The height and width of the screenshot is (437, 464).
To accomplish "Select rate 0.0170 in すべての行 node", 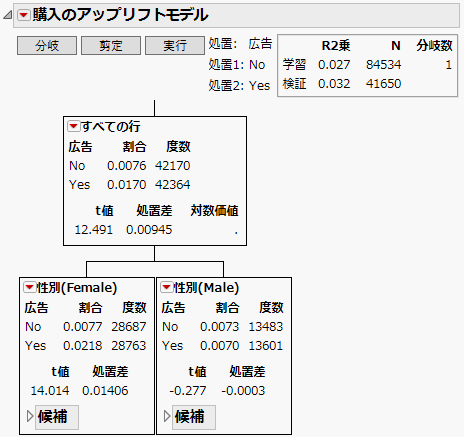I will tap(127, 185).
